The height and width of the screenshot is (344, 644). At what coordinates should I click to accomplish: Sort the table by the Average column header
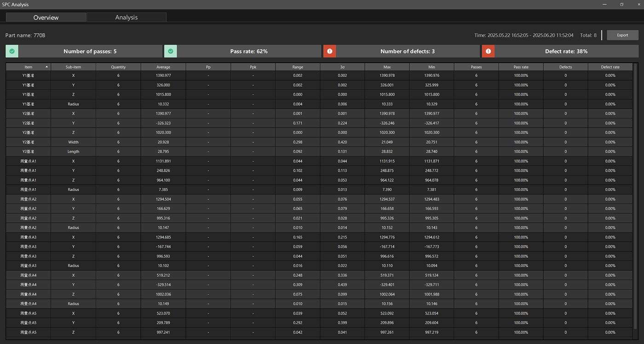click(163, 67)
